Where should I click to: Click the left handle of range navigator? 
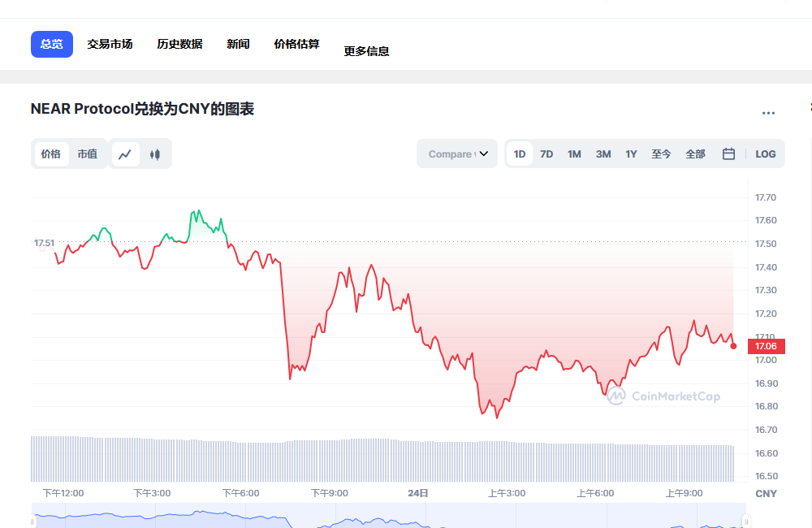tap(32, 522)
